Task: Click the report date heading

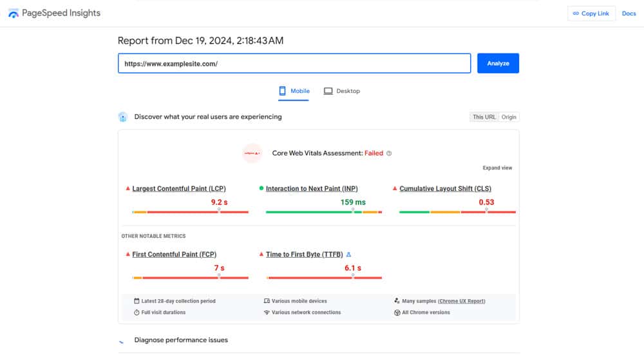Action: pyautogui.click(x=200, y=41)
